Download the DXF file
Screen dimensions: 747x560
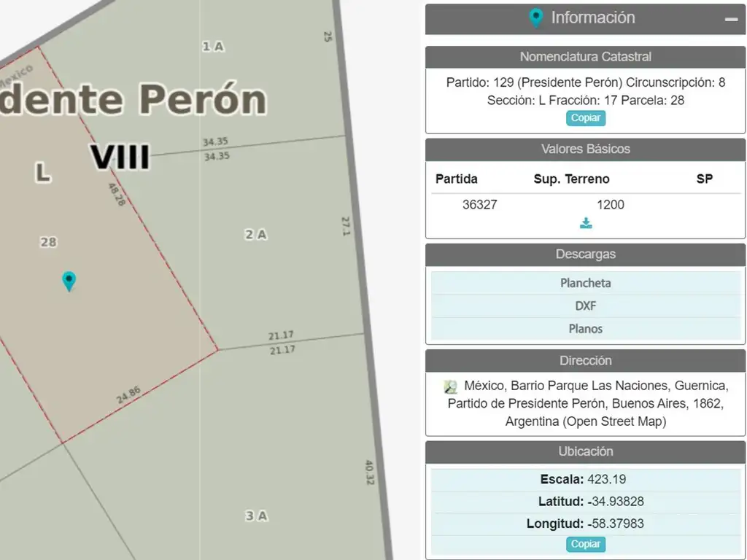[585, 306]
